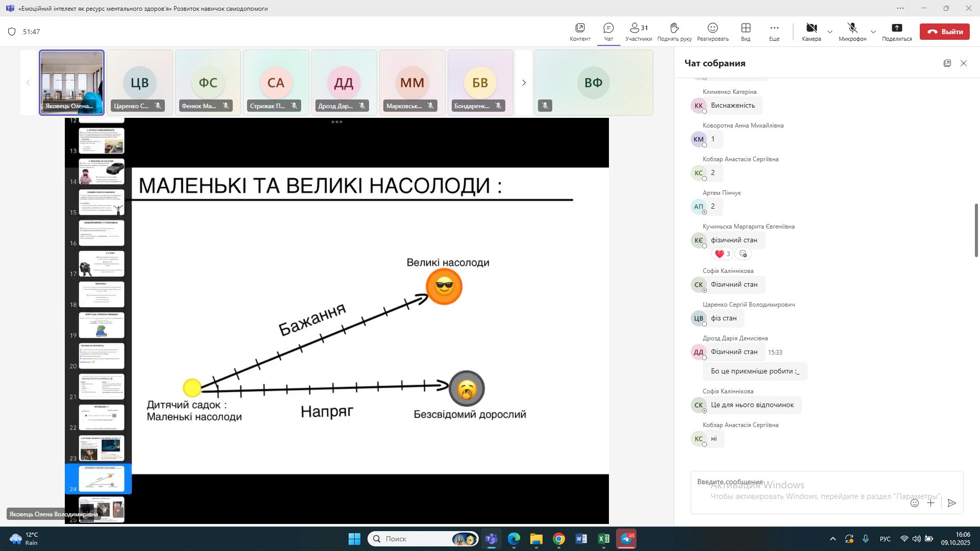Open the Реагировать reactions menu

click(713, 32)
